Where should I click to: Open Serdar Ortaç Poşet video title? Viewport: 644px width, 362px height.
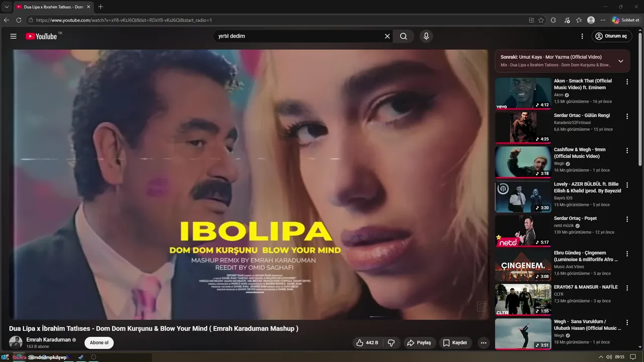click(575, 218)
